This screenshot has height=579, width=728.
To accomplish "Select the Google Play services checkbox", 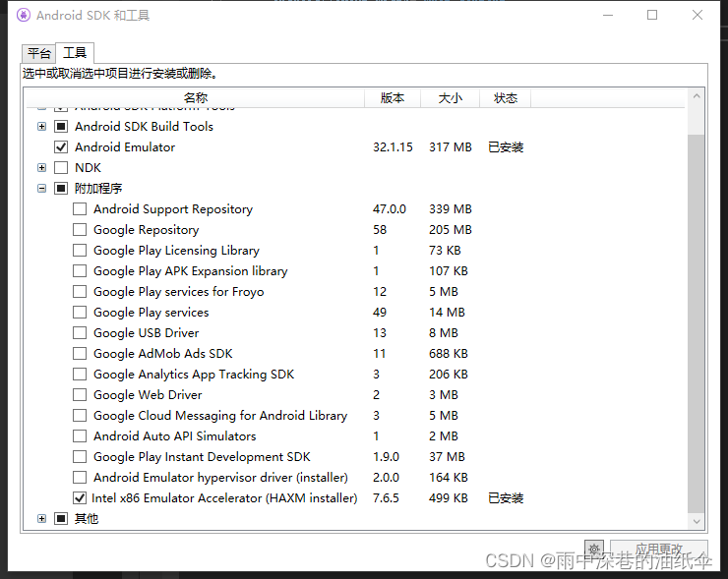I will pyautogui.click(x=80, y=313).
